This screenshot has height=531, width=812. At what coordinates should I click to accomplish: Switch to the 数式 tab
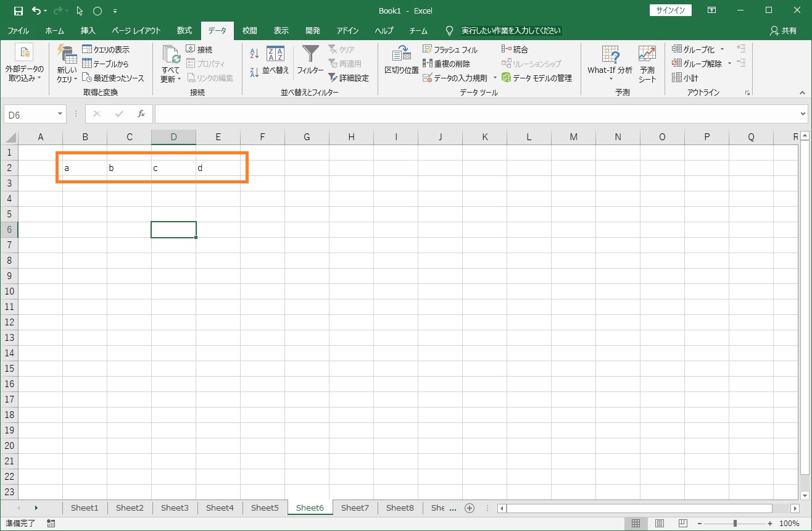(184, 30)
